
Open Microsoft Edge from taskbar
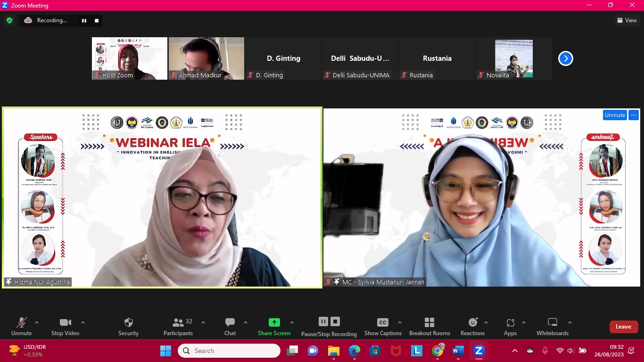tap(355, 351)
